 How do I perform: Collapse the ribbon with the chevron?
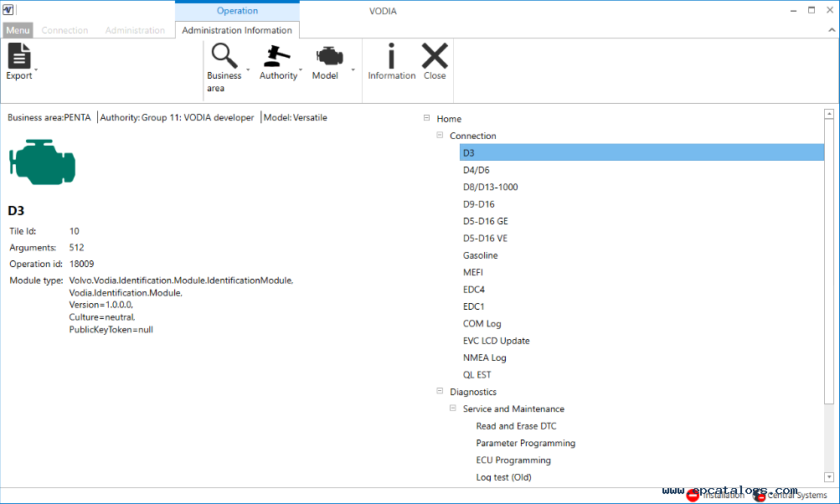pos(832,30)
